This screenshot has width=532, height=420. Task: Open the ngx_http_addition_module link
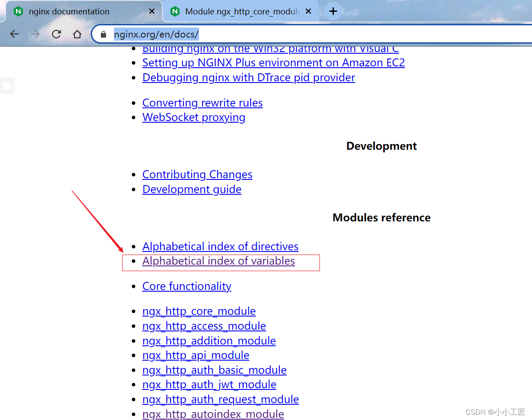point(209,341)
